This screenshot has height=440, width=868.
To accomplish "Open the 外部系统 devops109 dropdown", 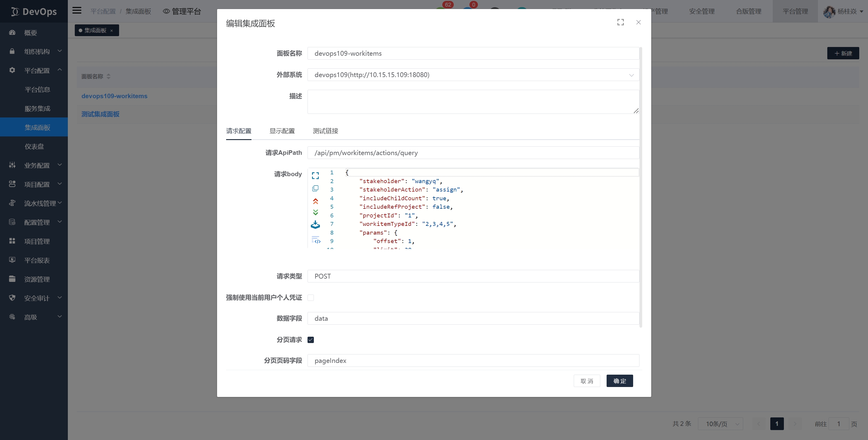I will pos(473,75).
